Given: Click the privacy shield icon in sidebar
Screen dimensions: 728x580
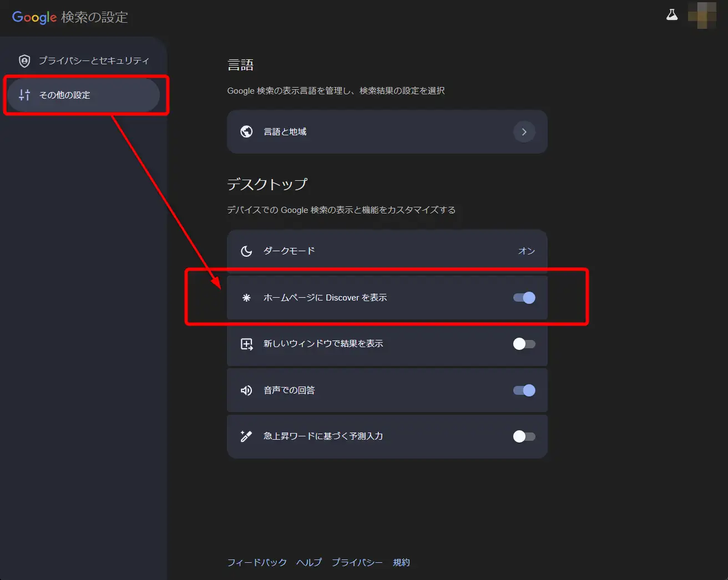Looking at the screenshot, I should click(x=24, y=61).
